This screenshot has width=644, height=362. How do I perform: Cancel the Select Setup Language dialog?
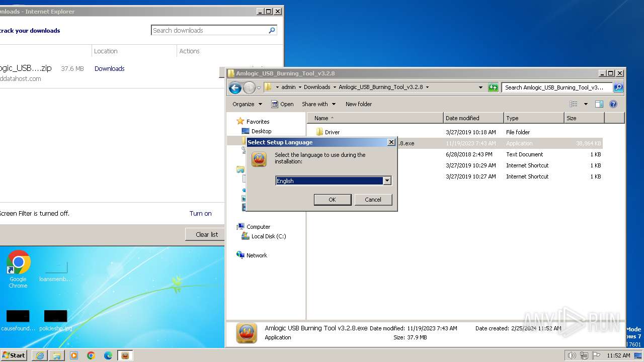click(x=373, y=200)
